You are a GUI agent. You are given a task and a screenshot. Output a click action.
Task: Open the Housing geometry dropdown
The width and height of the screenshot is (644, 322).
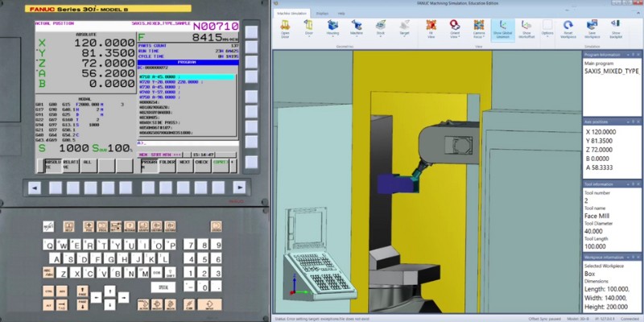click(332, 29)
